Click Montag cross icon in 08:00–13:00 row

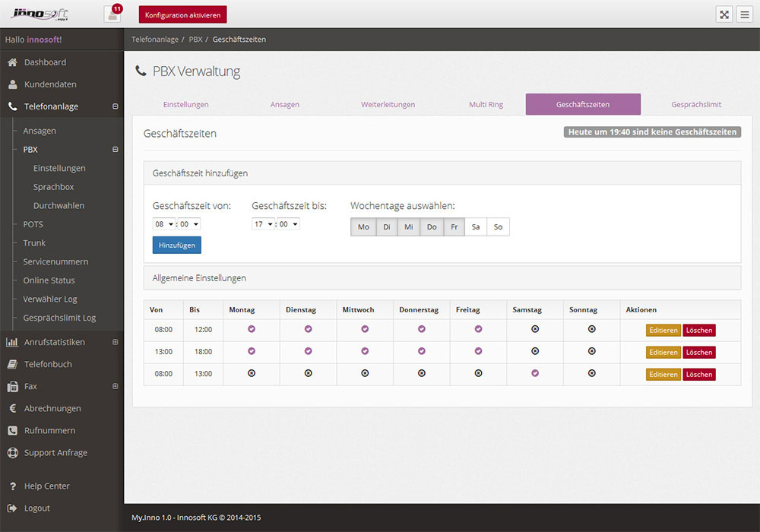252,373
